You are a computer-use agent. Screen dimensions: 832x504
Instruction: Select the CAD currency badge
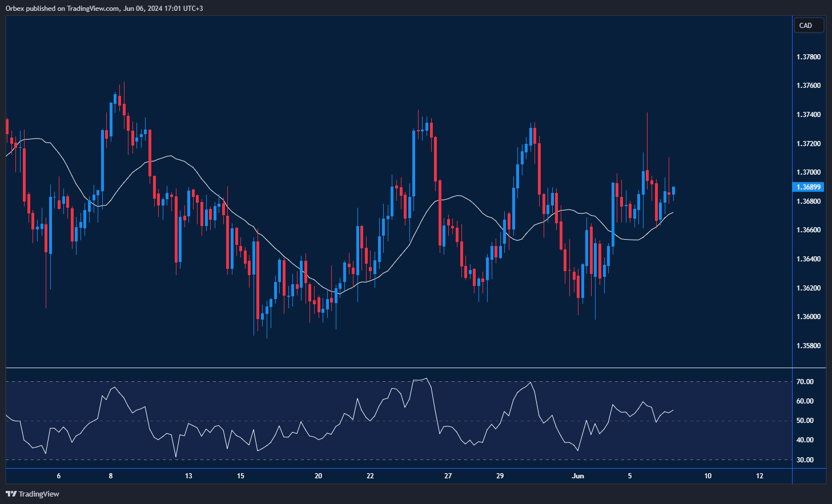tap(808, 25)
